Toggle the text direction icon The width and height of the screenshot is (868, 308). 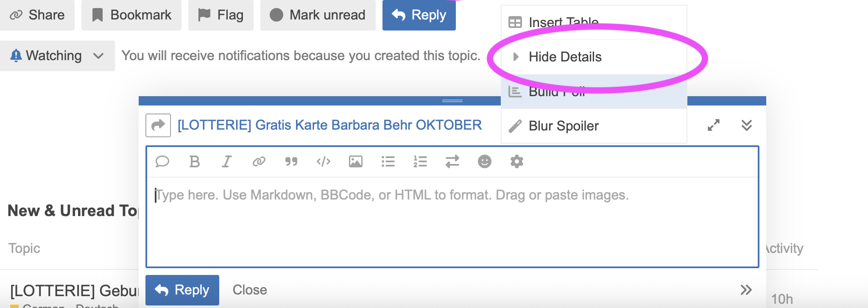coord(452,161)
